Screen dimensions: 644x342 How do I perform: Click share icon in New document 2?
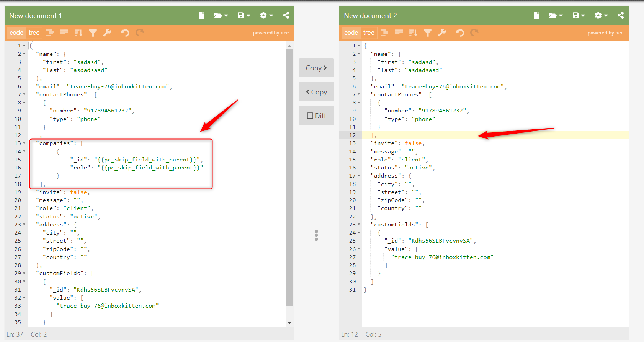(621, 15)
